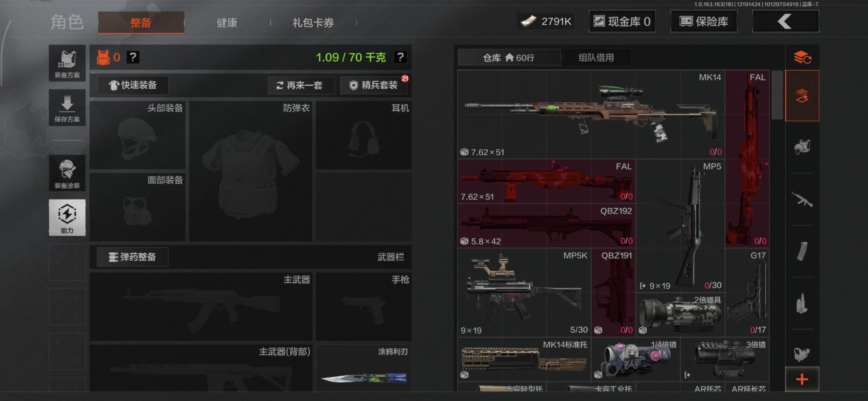Select the 防弹衣 body armor slot
Viewport: 868px width, 401px height.
coord(250,171)
